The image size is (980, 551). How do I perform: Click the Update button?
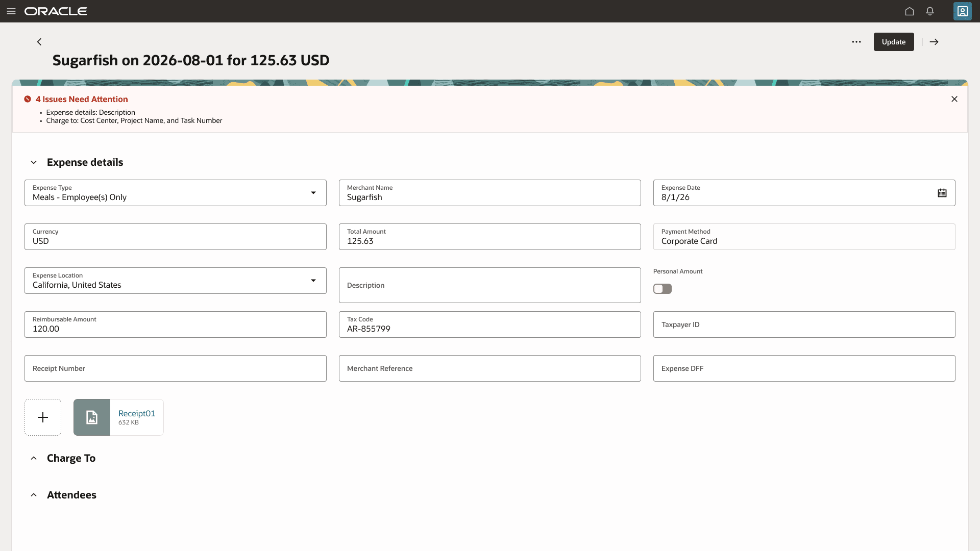pyautogui.click(x=894, y=42)
